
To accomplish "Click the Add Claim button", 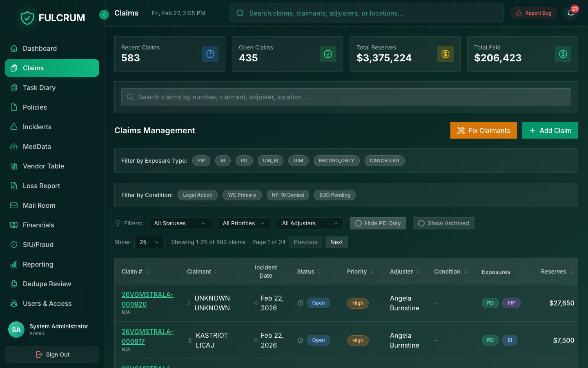I will (550, 130).
